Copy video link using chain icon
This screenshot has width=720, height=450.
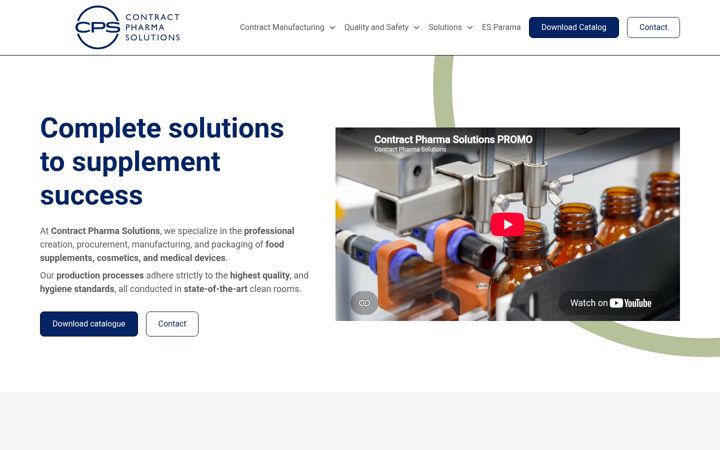[364, 303]
